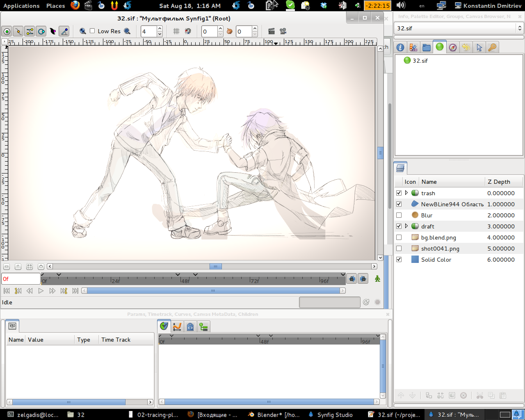Open render settings clapperboard icon
Image resolution: width=525 pixels, height=420 pixels.
[271, 31]
